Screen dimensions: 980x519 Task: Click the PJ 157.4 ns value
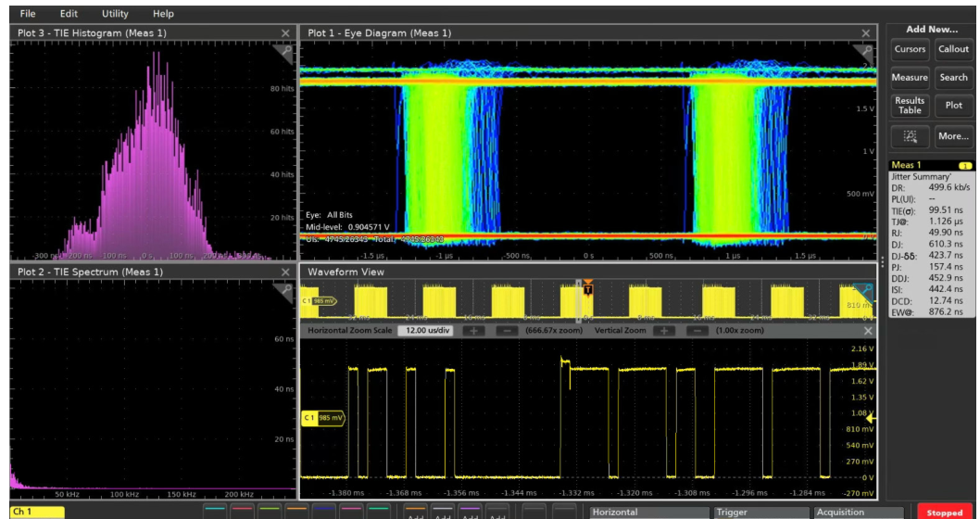click(x=947, y=266)
